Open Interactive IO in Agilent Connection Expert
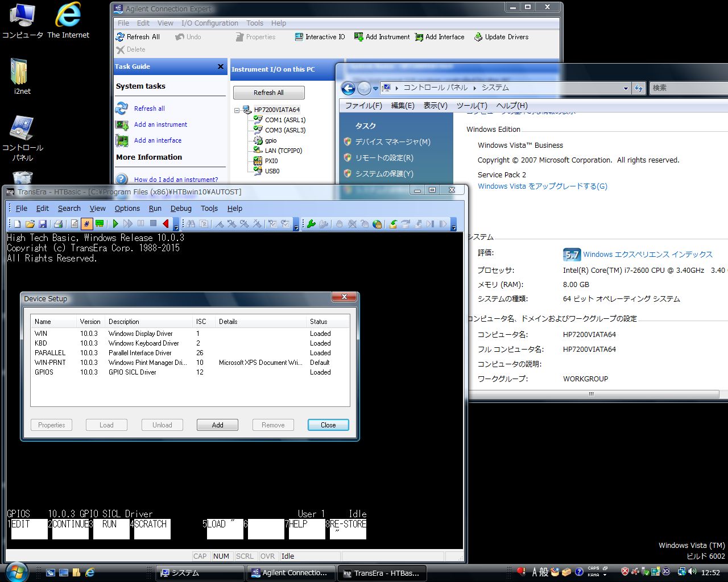The height and width of the screenshot is (582, 728). 320,37
